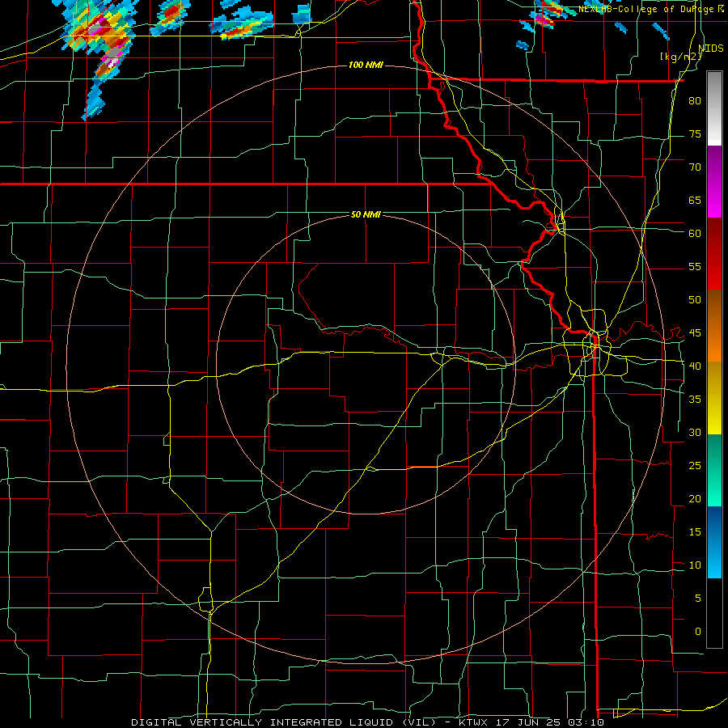Click the blue-cyan segment of color bar
728x728 pixels.
point(714,542)
